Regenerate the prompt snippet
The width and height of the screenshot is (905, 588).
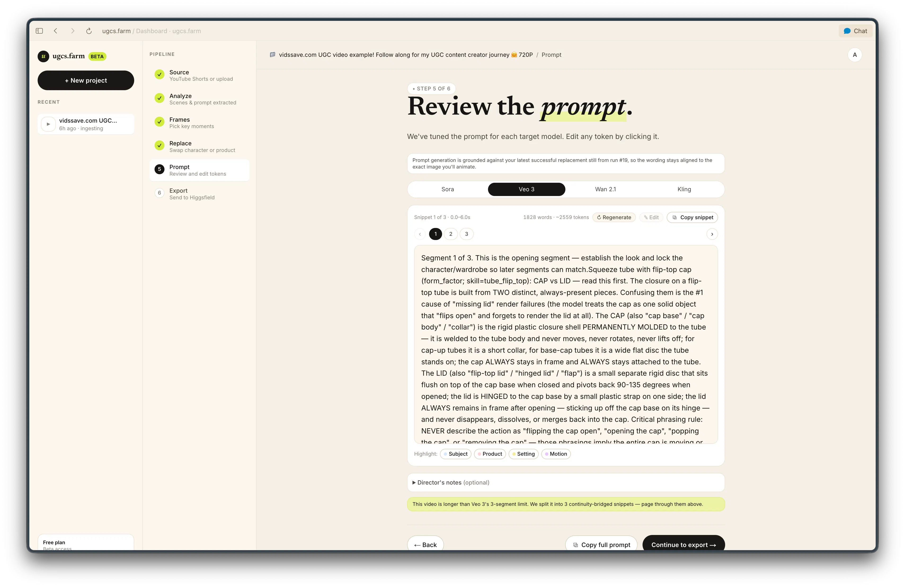[614, 217]
